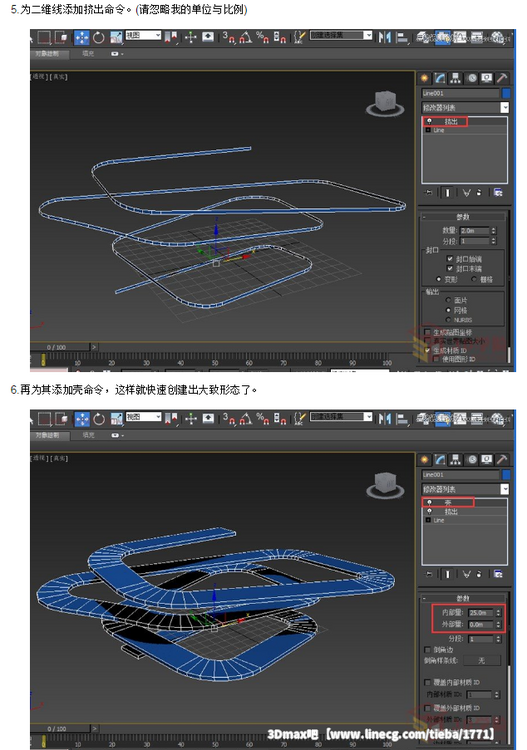Click the ViewCube in the lower viewport
Image resolution: width=527 pixels, height=750 pixels.
coord(385,485)
